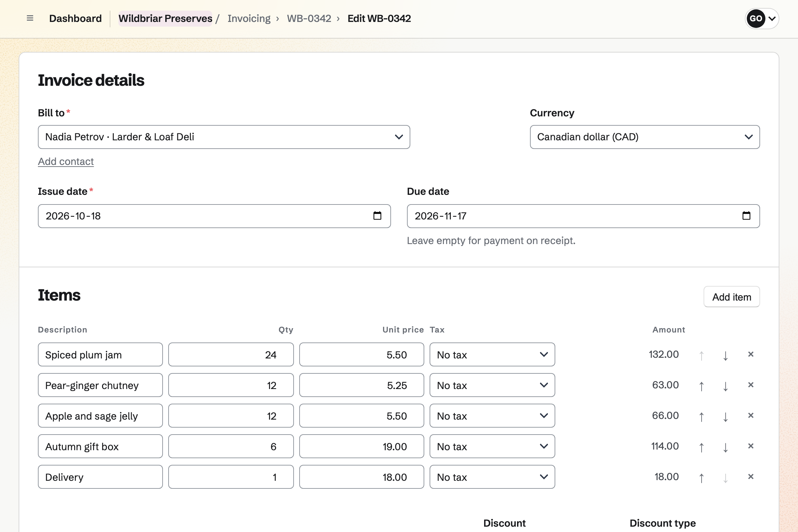Open the due date calendar picker
Viewport: 798px width, 532px height.
pyautogui.click(x=746, y=216)
